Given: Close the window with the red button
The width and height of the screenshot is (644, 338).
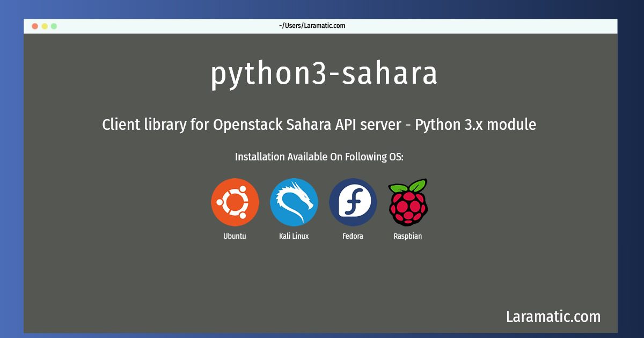Looking at the screenshot, I should (x=35, y=26).
